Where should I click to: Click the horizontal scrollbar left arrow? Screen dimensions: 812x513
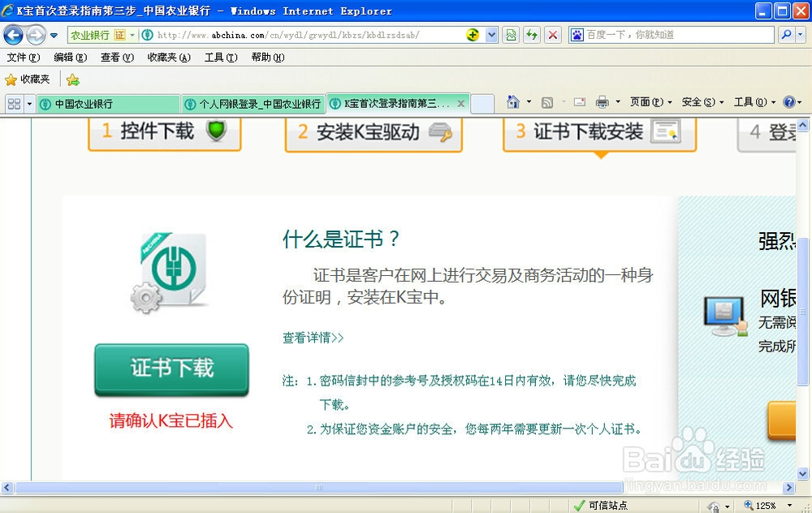tap(7, 488)
